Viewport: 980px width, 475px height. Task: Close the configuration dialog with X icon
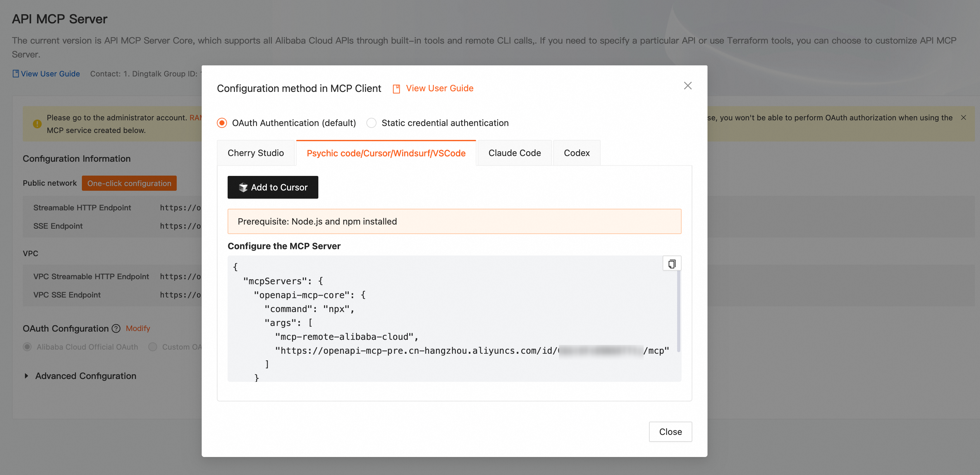688,86
